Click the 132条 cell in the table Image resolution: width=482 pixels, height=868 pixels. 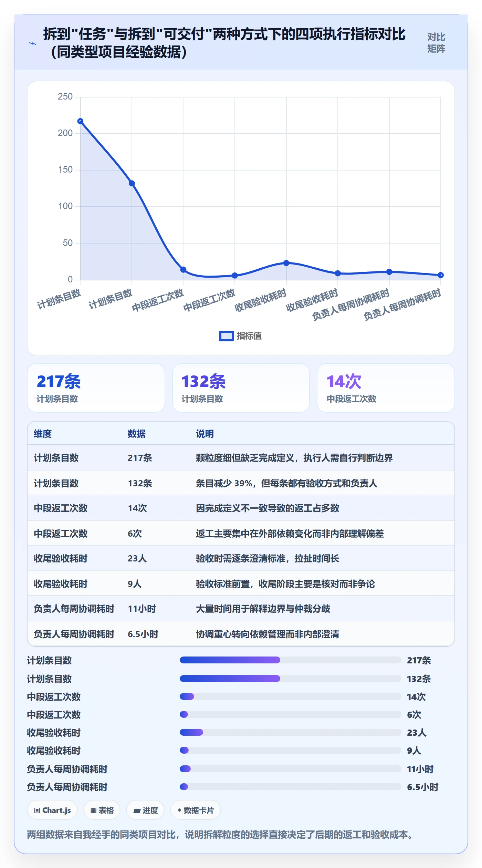(x=140, y=483)
